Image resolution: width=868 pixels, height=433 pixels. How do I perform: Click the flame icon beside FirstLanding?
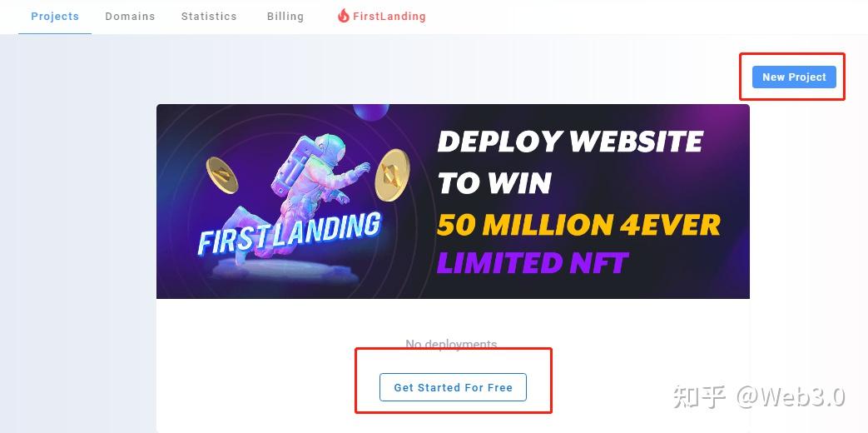click(343, 16)
